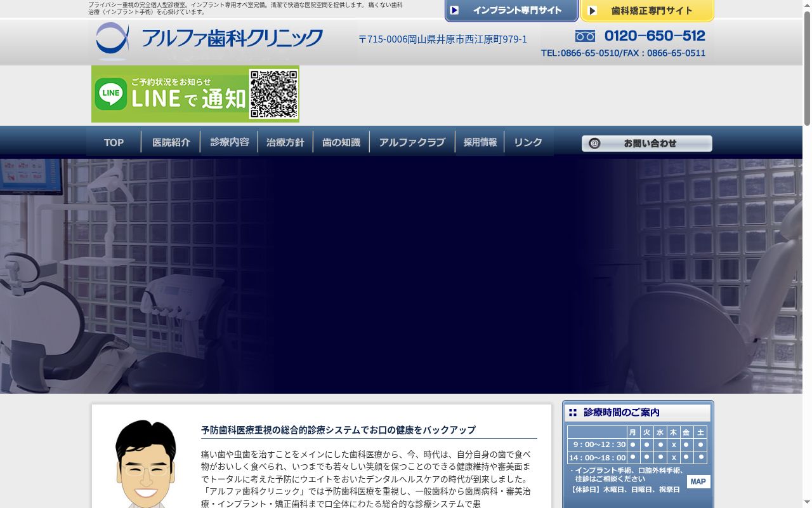The image size is (812, 508).
Task: Click the お問い合わせ contact button
Action: click(x=647, y=144)
